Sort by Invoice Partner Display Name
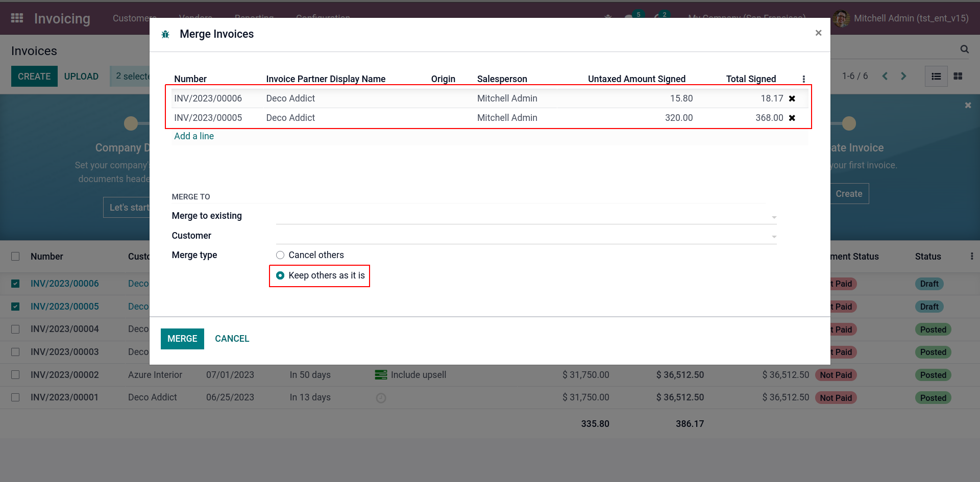The image size is (980, 482). pos(326,79)
